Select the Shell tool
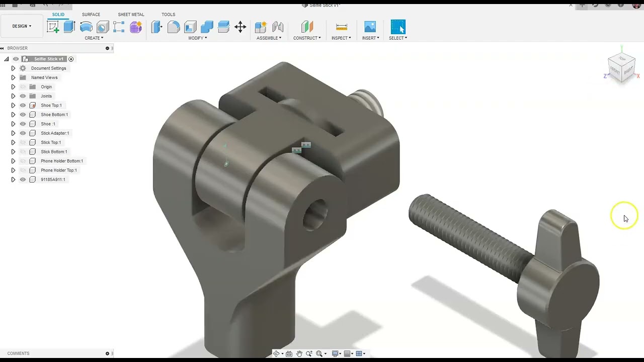This screenshot has height=362, width=644. pos(190,27)
